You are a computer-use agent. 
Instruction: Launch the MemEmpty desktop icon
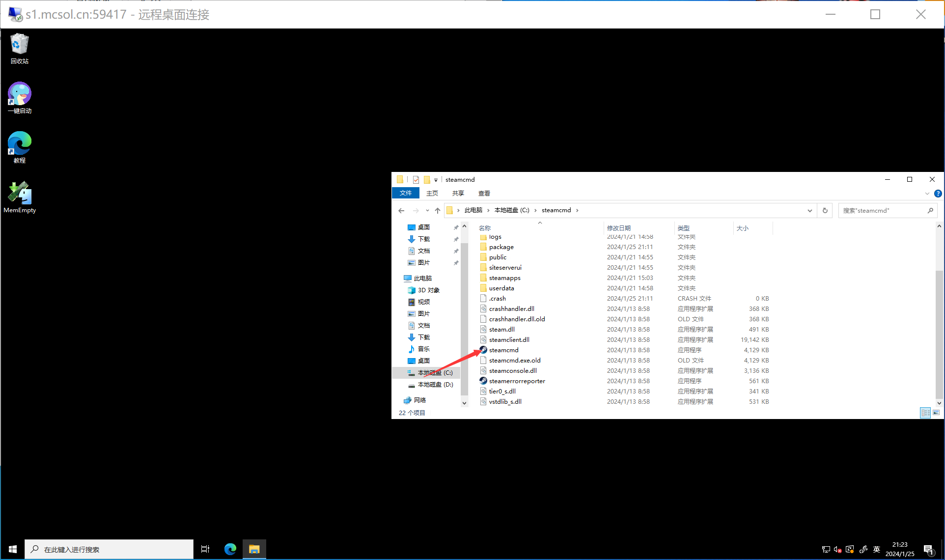coord(20,197)
